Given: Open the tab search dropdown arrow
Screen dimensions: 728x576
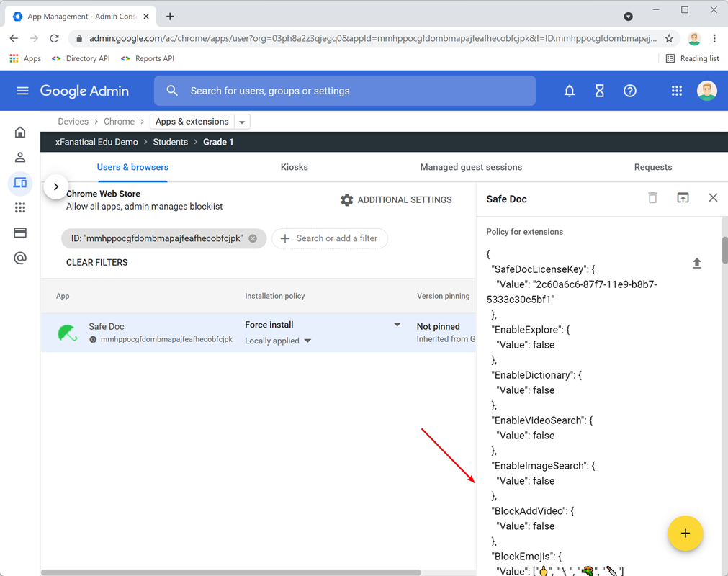Looking at the screenshot, I should tap(628, 17).
